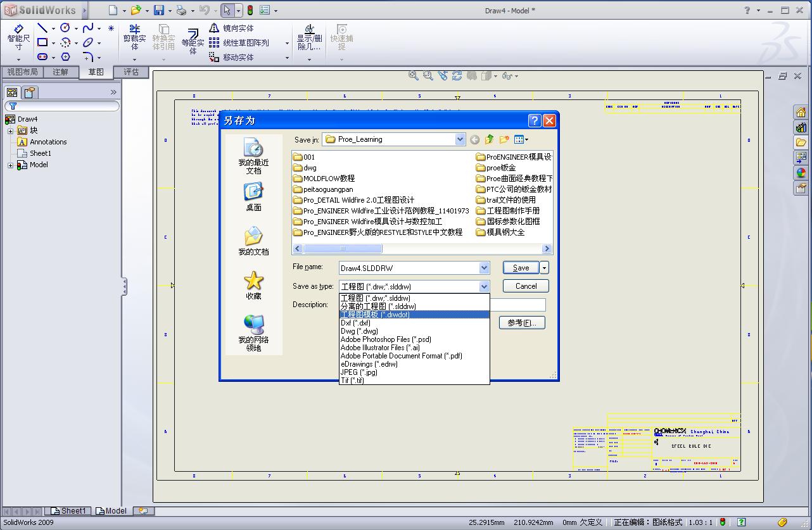Switch to PropertyManager tab icon

click(29, 92)
